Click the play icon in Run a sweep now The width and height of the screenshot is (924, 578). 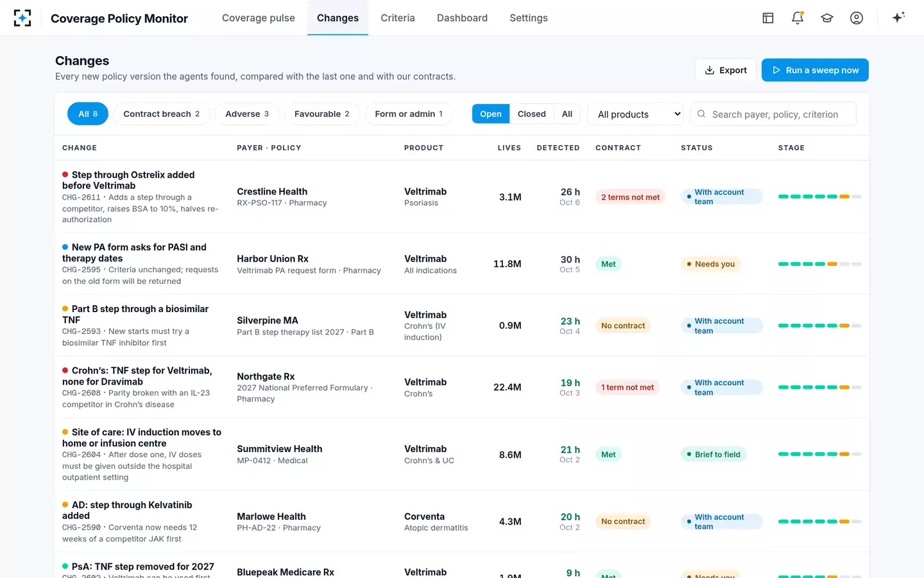[776, 70]
